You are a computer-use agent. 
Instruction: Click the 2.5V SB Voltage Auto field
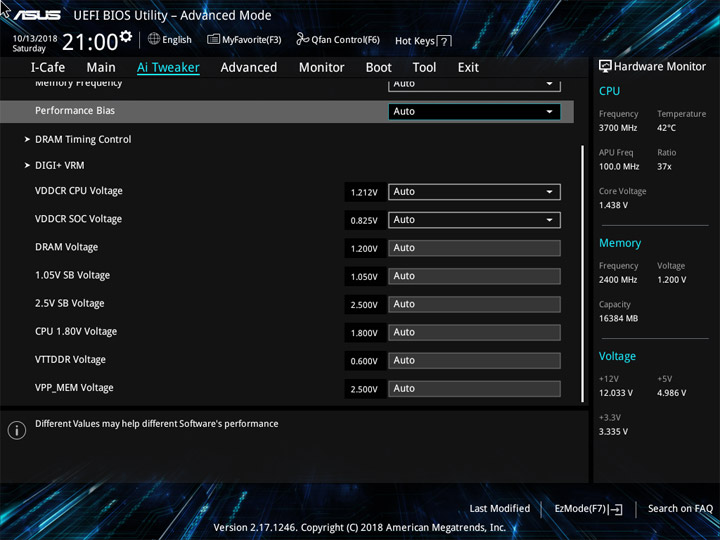click(474, 304)
